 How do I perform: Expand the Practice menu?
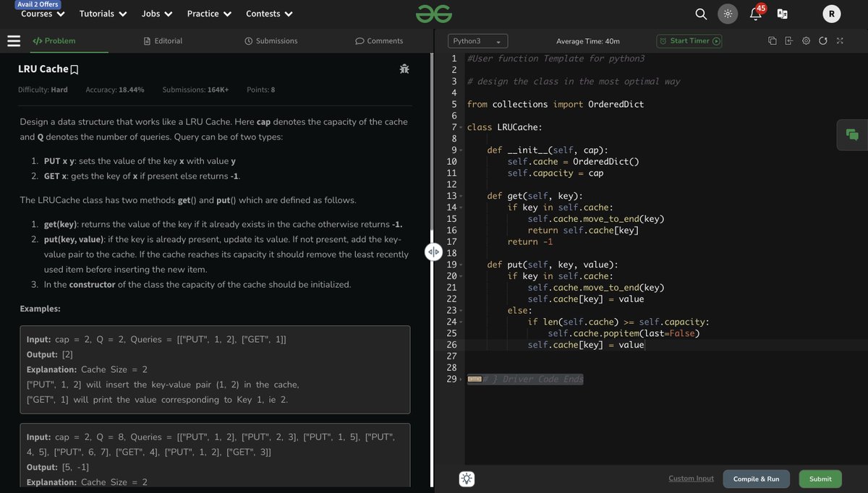click(210, 14)
